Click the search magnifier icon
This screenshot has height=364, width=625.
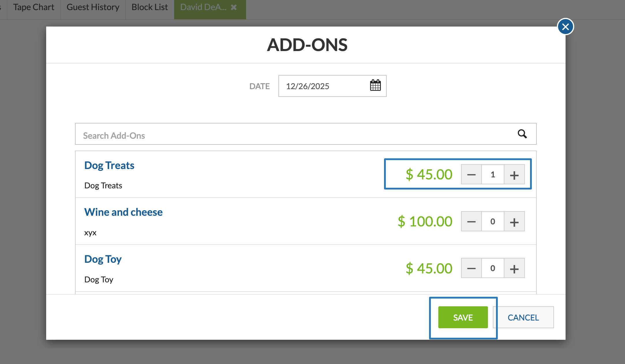pos(522,134)
